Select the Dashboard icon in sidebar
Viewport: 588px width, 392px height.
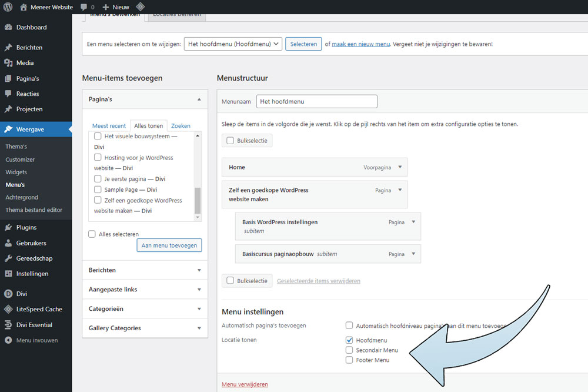coord(8,27)
